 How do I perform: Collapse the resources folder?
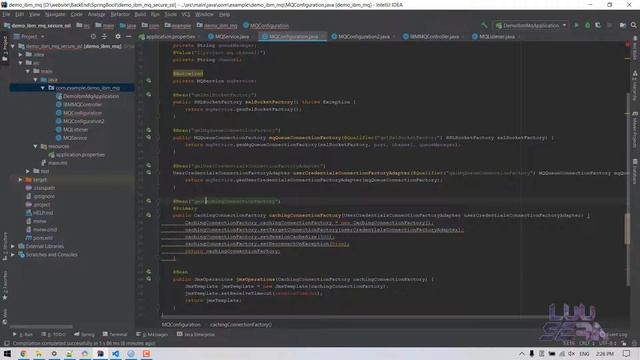35,146
